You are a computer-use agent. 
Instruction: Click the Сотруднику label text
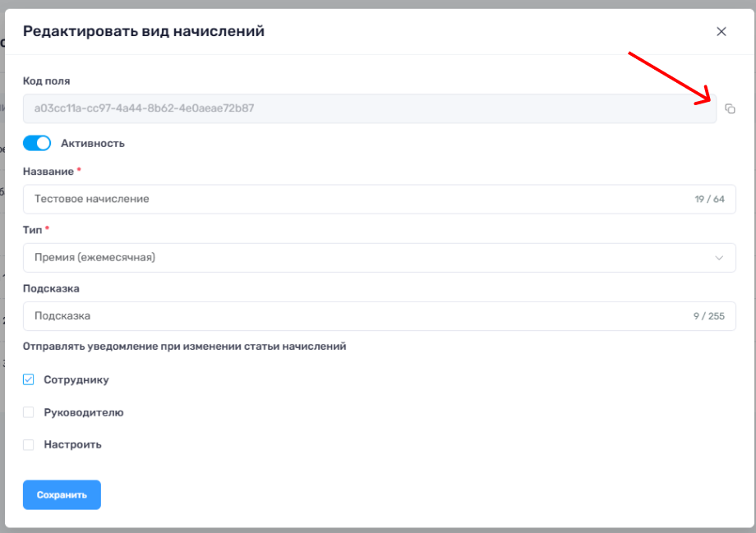[x=76, y=379]
